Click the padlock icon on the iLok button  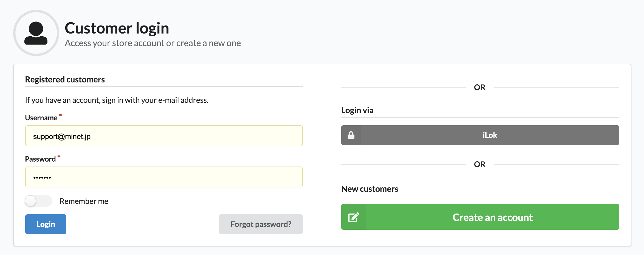pos(351,135)
